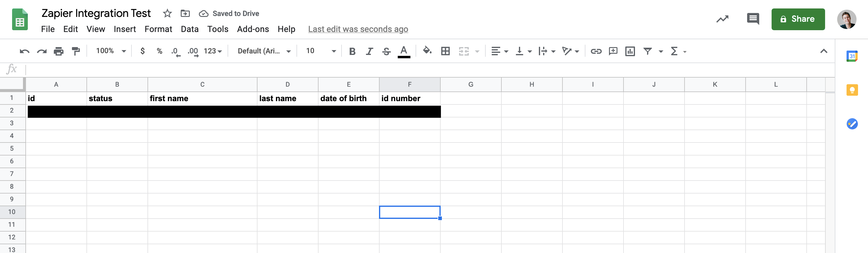Toggle strikethrough formatting
This screenshot has width=868, height=253.
[x=387, y=51]
